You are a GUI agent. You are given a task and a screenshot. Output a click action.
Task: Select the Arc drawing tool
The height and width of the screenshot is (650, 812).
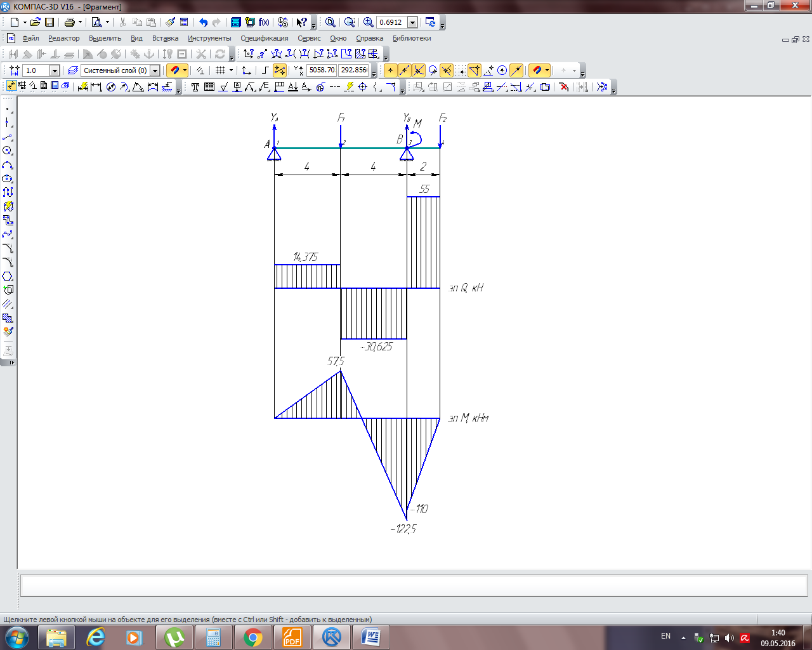pos(8,164)
